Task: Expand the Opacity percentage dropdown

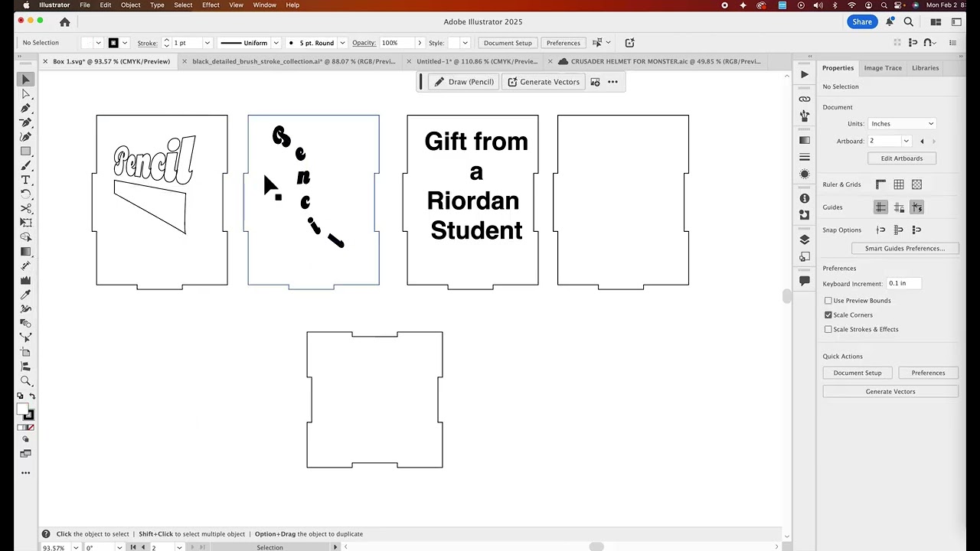Action: click(x=420, y=43)
